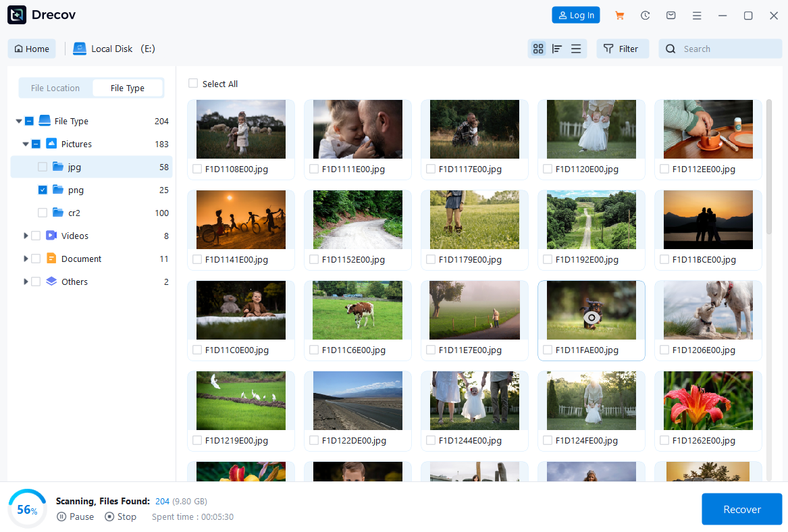
Task: Expand the Videos tree node
Action: point(26,236)
